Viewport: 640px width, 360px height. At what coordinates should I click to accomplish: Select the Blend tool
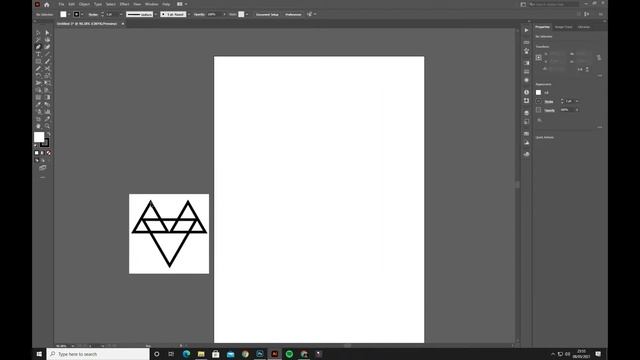47,104
